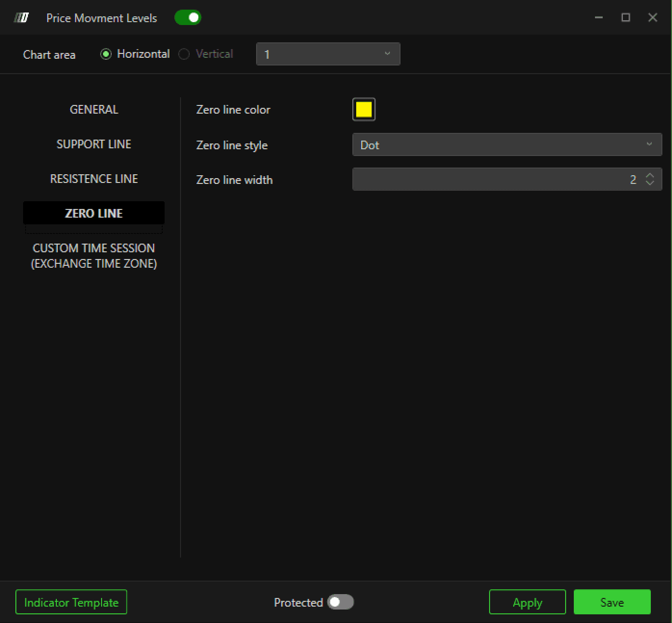Switch to the GENERAL settings tab

tap(94, 109)
